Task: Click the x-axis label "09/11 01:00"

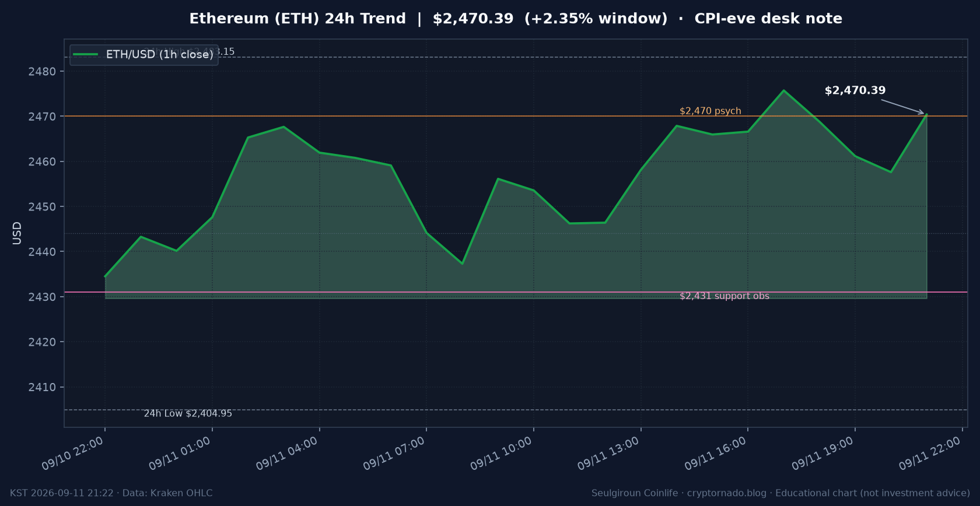Action: 180,453
